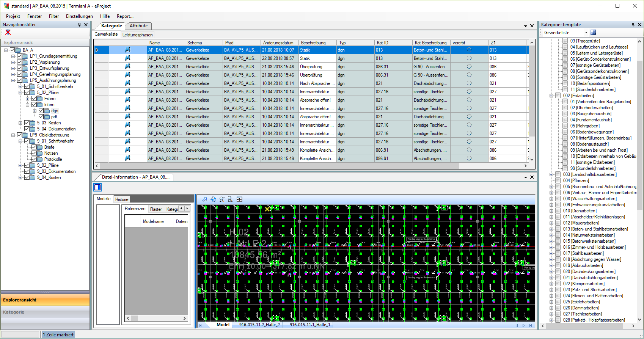Open the Gewerkeliste template dropdown
This screenshot has width=644, height=339.
pos(586,33)
